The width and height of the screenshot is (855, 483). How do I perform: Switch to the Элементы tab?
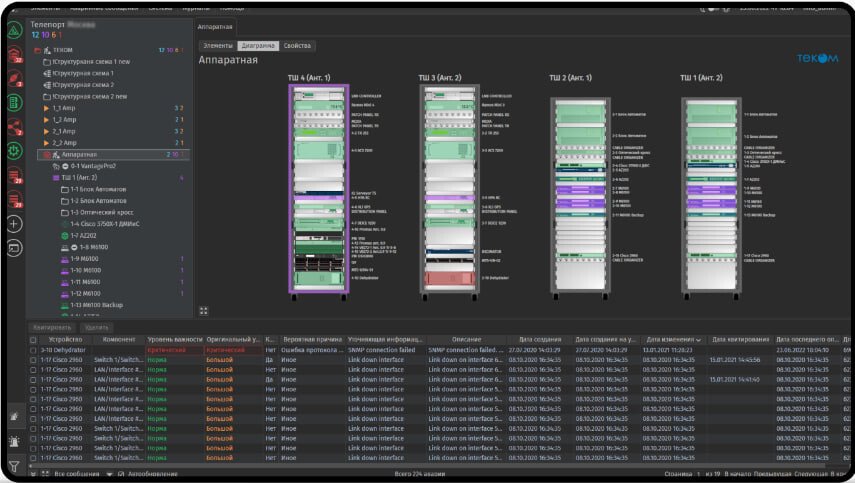coord(217,46)
